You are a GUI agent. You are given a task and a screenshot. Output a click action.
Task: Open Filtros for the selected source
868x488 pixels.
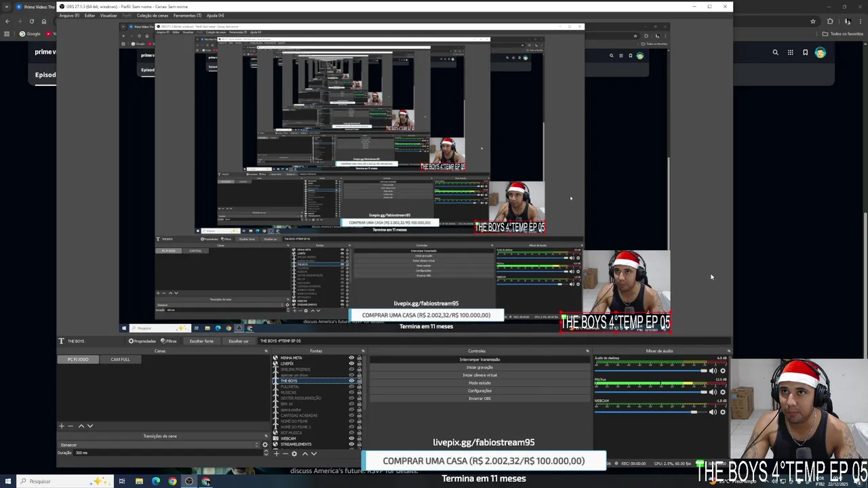click(x=169, y=341)
